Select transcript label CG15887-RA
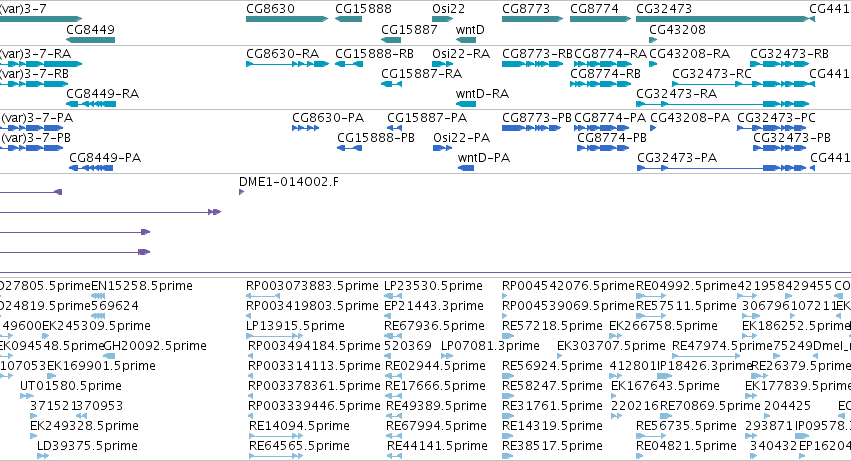 coord(421,73)
